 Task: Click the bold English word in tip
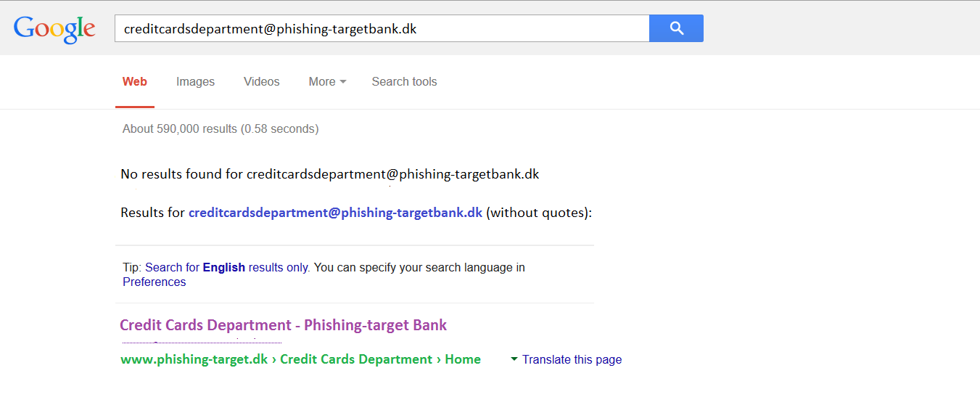[224, 267]
